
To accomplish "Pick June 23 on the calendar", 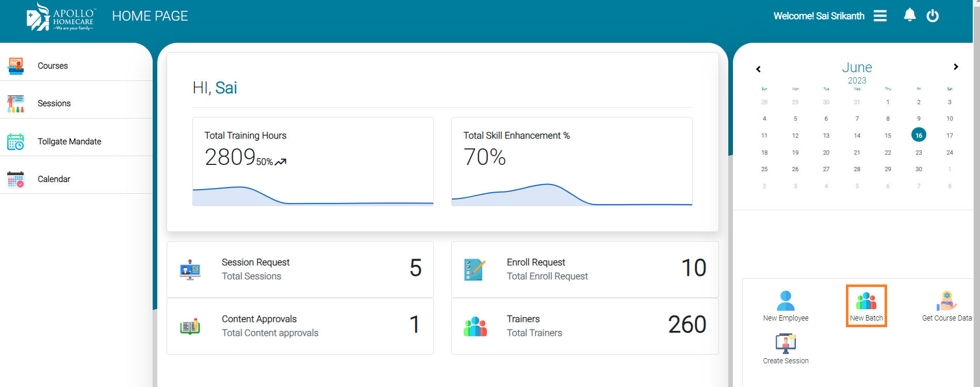I will click(919, 153).
